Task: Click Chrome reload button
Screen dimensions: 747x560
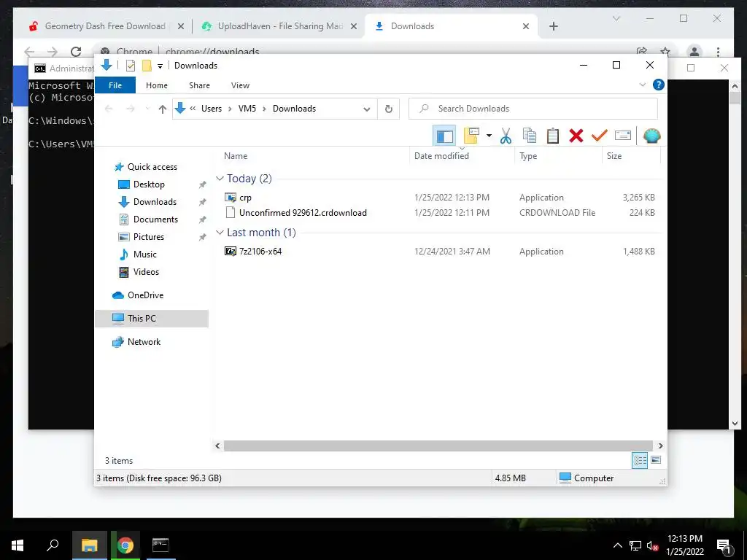Action: [x=76, y=52]
